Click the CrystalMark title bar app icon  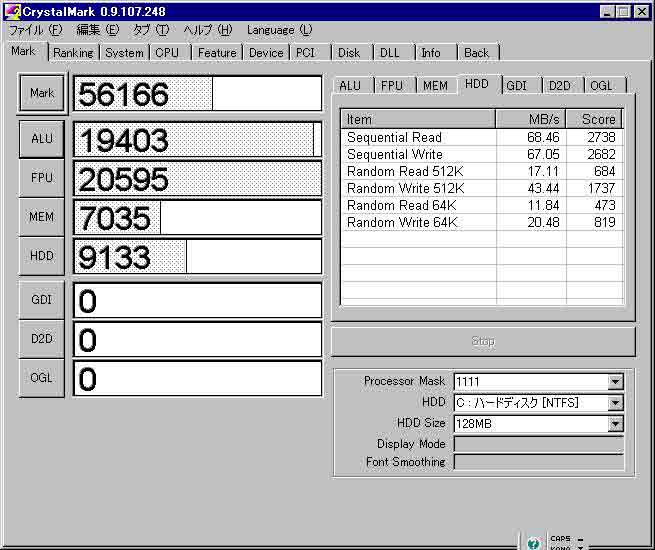coord(12,11)
